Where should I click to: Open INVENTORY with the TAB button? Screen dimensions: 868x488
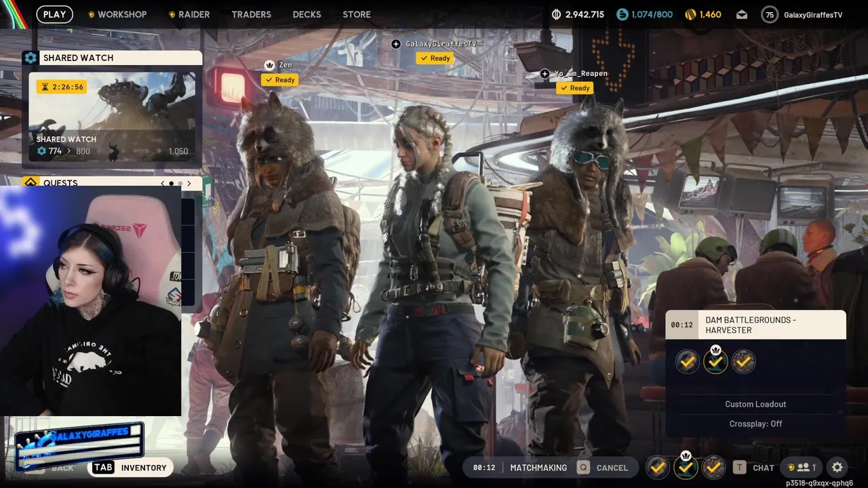coord(131,468)
